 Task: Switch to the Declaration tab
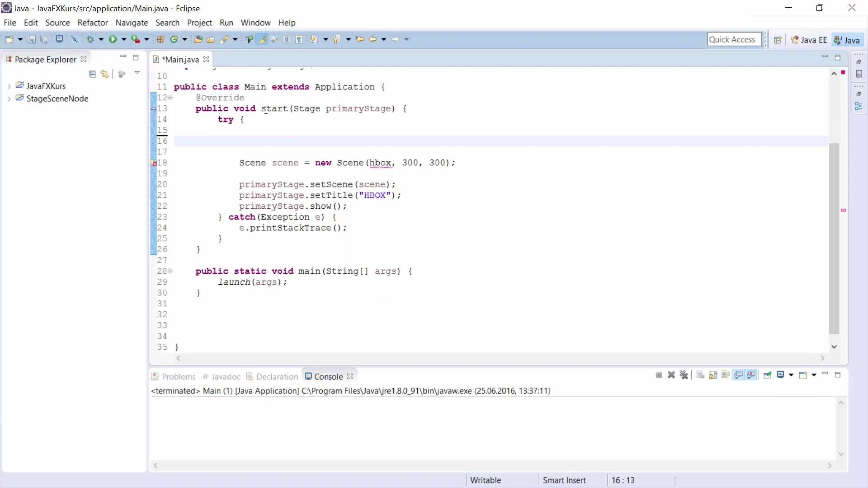coord(272,376)
